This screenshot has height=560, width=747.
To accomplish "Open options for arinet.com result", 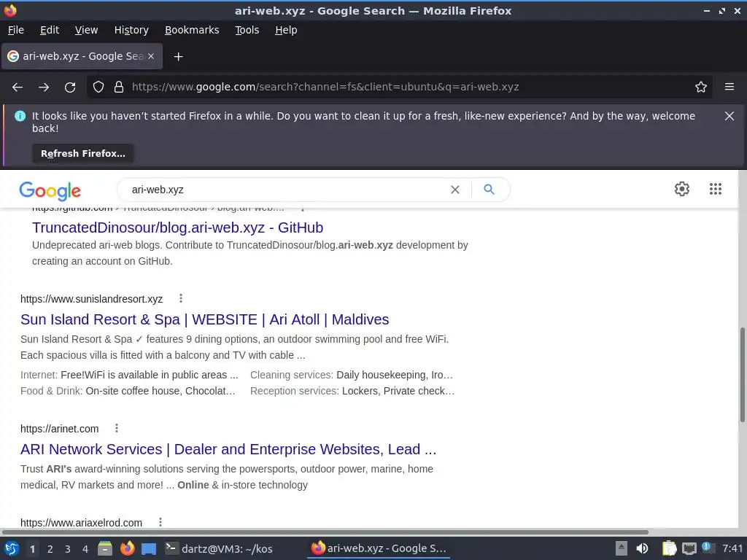I will (x=116, y=429).
